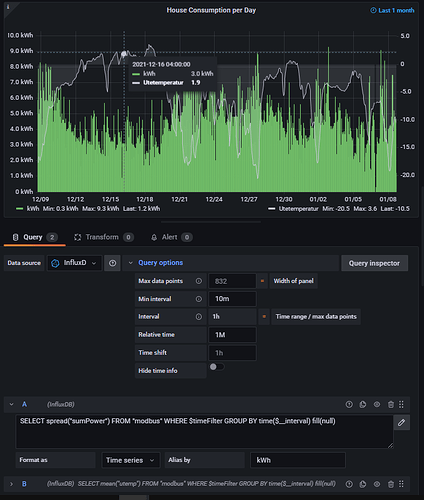Open query editor pencil icon for query A
Image resolution: width=424 pixels, height=500 pixels.
(x=401, y=422)
